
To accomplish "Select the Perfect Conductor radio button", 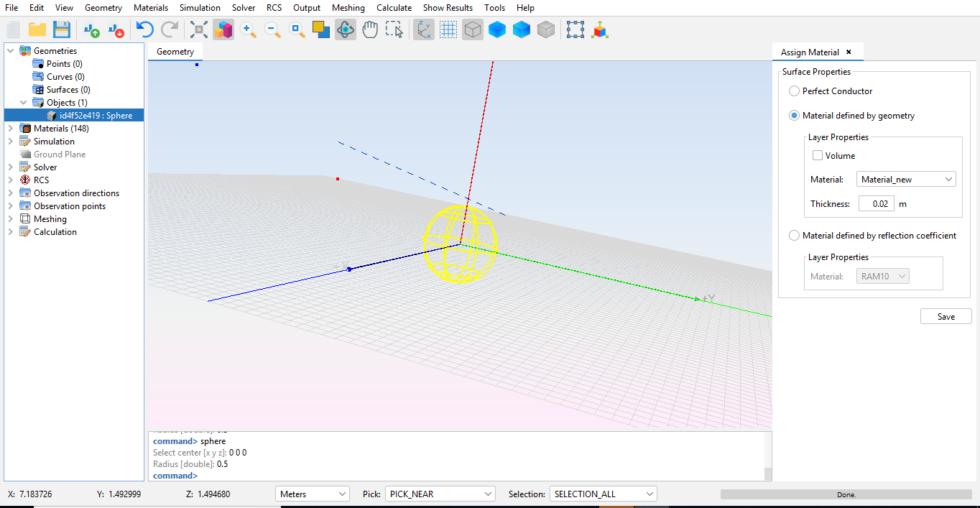I will click(794, 91).
